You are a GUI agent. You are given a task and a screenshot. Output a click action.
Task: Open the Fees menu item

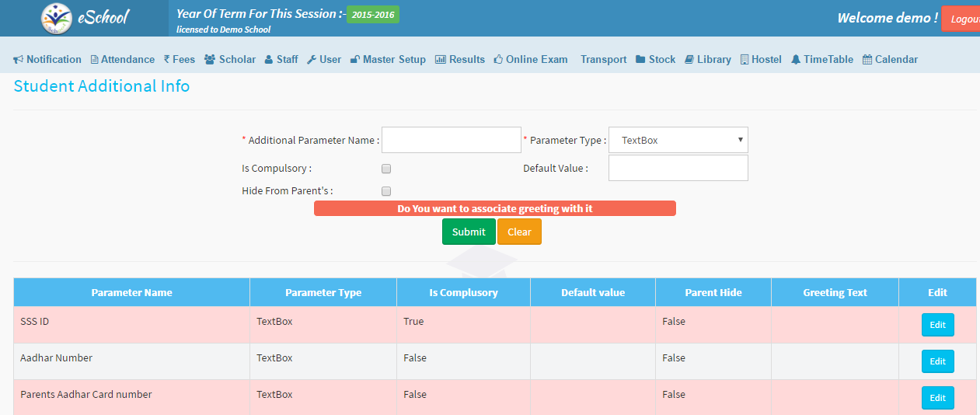[x=180, y=60]
